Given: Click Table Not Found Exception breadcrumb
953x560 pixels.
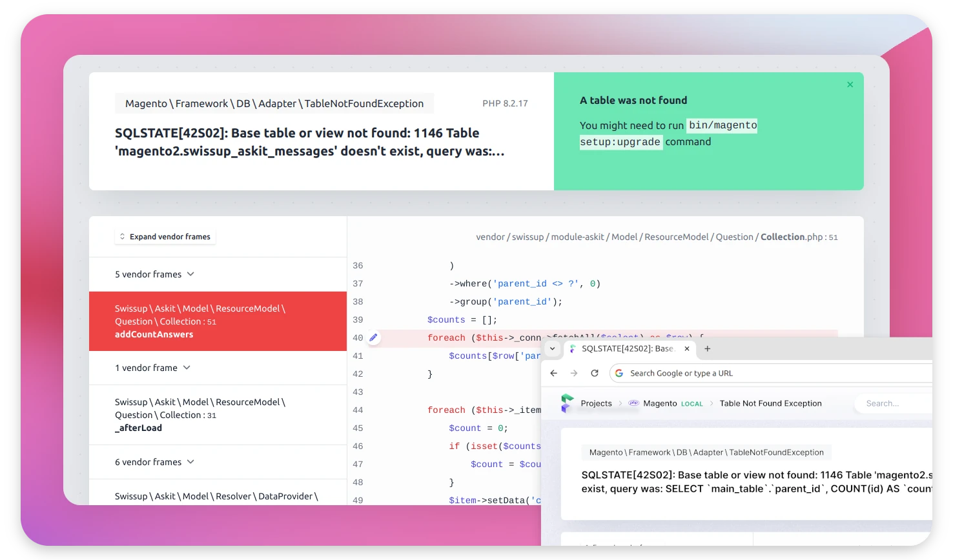Looking at the screenshot, I should [770, 403].
